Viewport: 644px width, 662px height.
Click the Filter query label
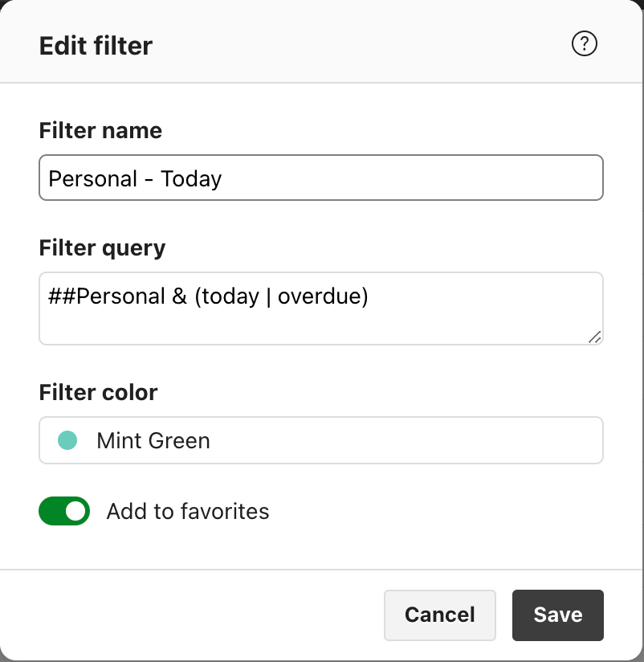101,247
